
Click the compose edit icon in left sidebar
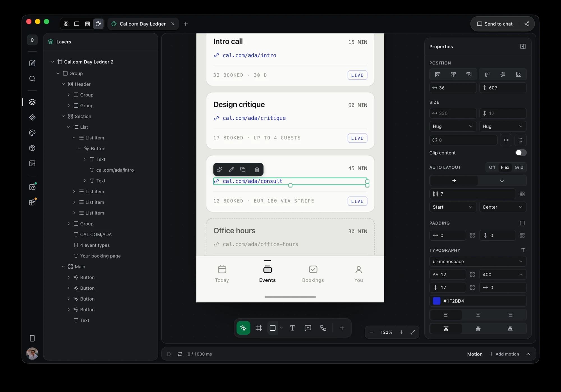pyautogui.click(x=32, y=63)
